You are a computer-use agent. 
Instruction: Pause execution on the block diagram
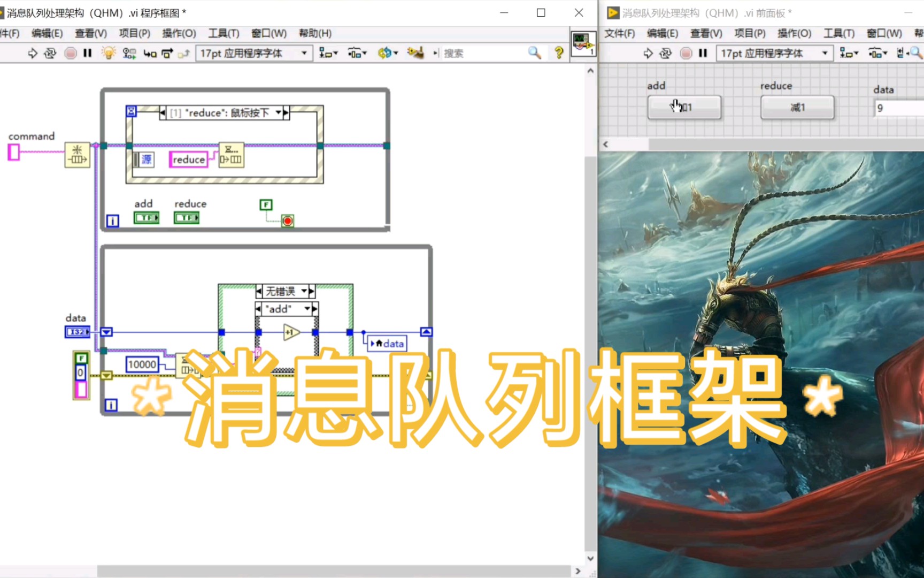(87, 53)
